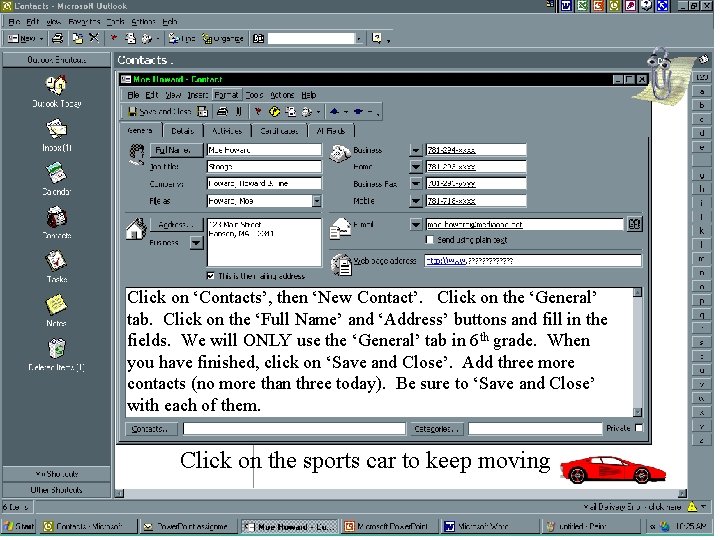Open the Mobile phone type dropdown

point(416,201)
